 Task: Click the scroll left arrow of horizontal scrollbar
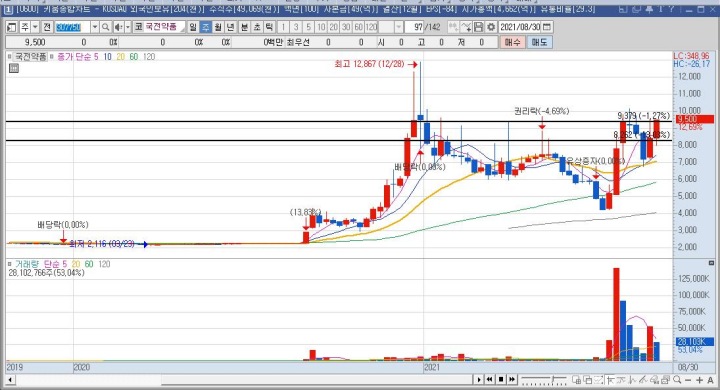10,380
